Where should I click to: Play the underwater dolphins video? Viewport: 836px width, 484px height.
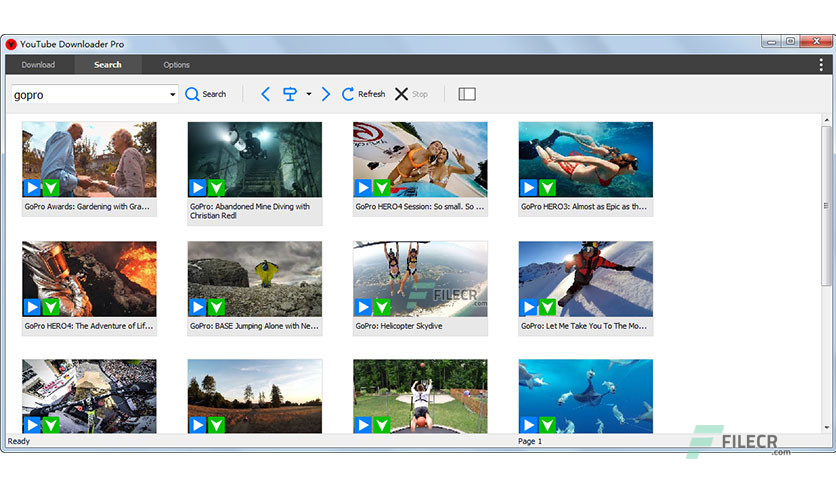coord(529,425)
